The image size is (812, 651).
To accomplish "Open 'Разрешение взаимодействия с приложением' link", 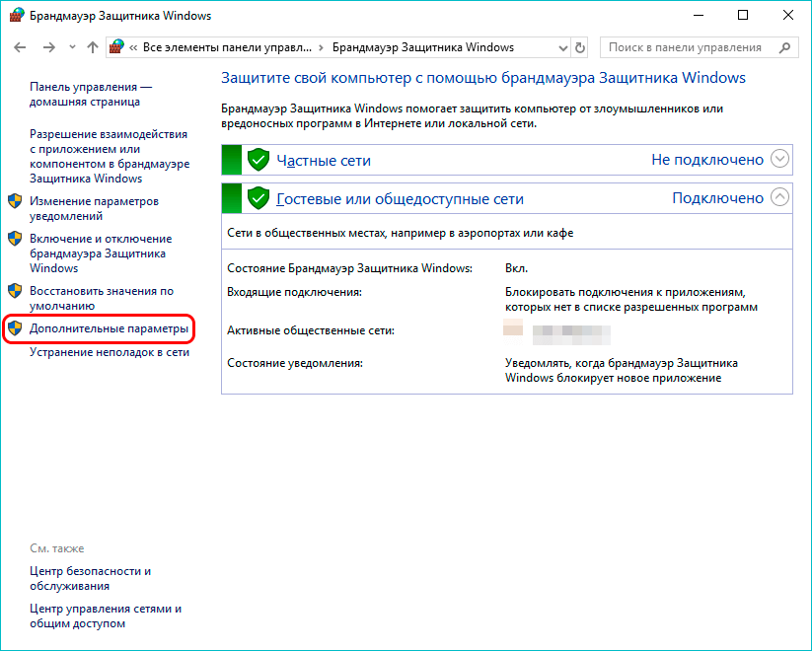I will point(110,157).
